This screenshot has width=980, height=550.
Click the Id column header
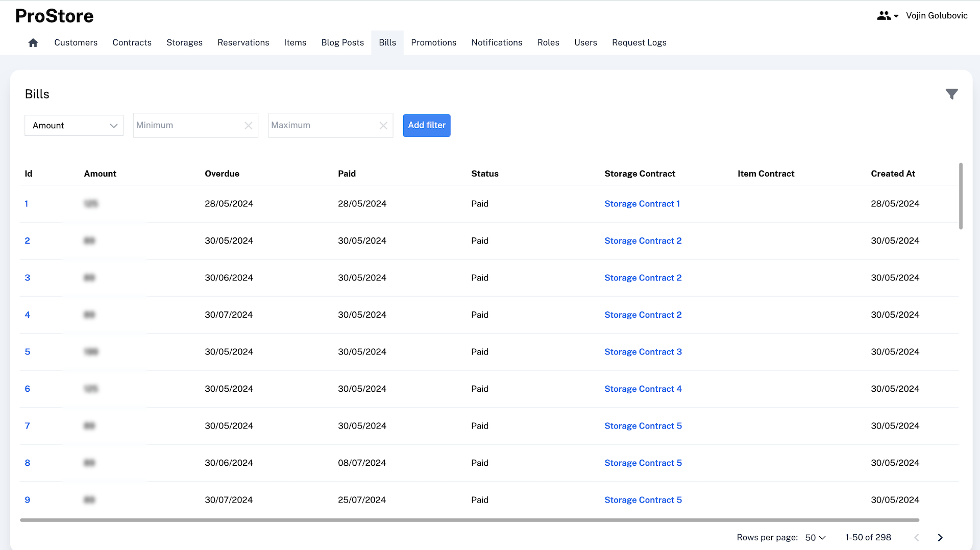click(x=29, y=174)
